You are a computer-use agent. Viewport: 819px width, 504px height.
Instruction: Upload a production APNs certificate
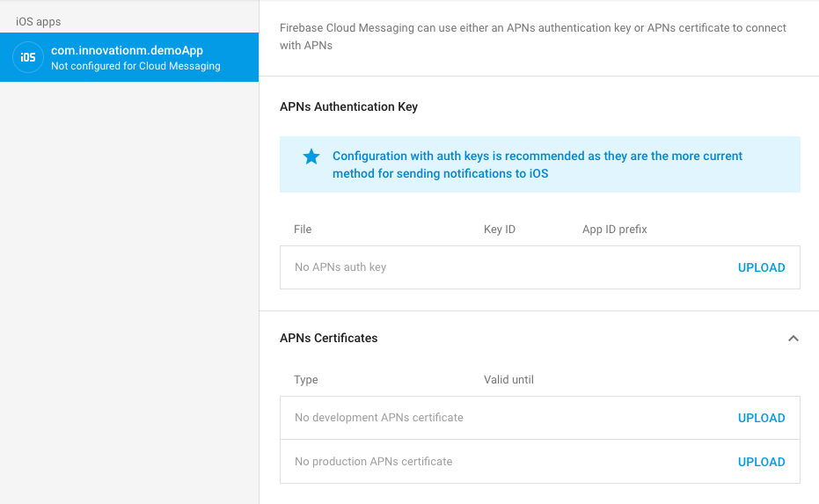(x=761, y=462)
